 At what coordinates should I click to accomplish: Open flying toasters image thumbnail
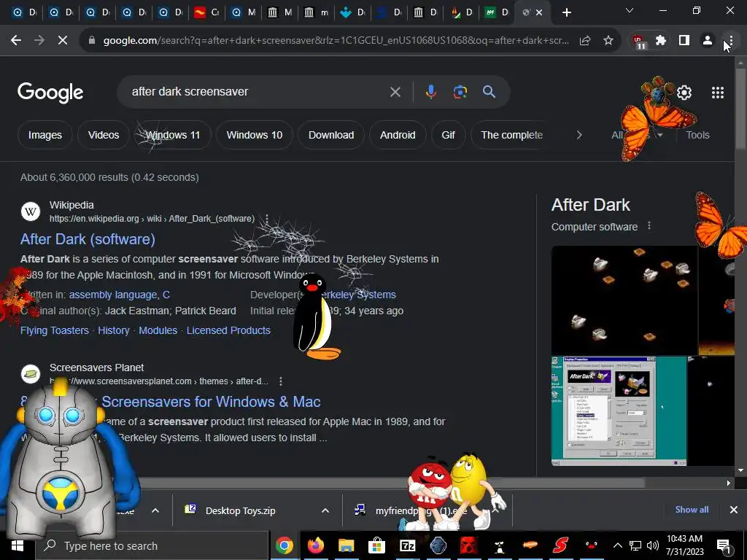[x=624, y=300]
